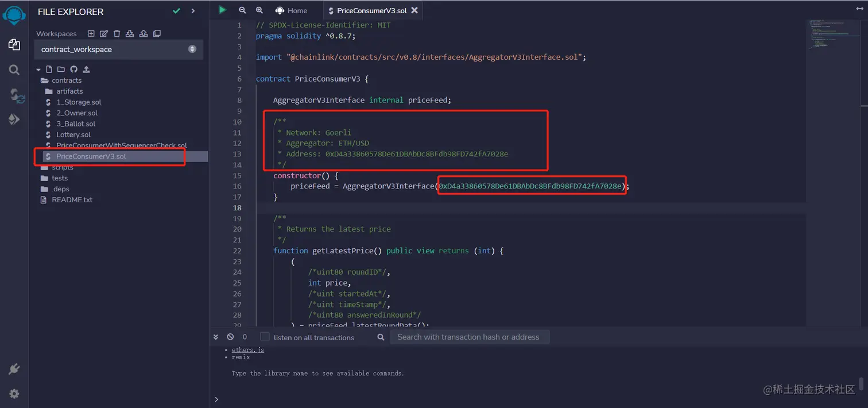Run script with green play button
Screen dimensions: 868x408
222,10
